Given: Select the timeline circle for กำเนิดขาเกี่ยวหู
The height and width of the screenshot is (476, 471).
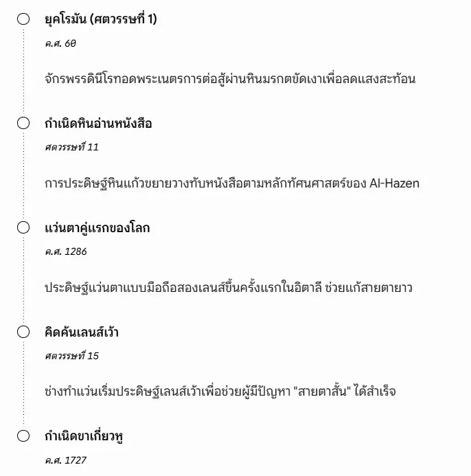Looking at the screenshot, I should [x=23, y=436].
